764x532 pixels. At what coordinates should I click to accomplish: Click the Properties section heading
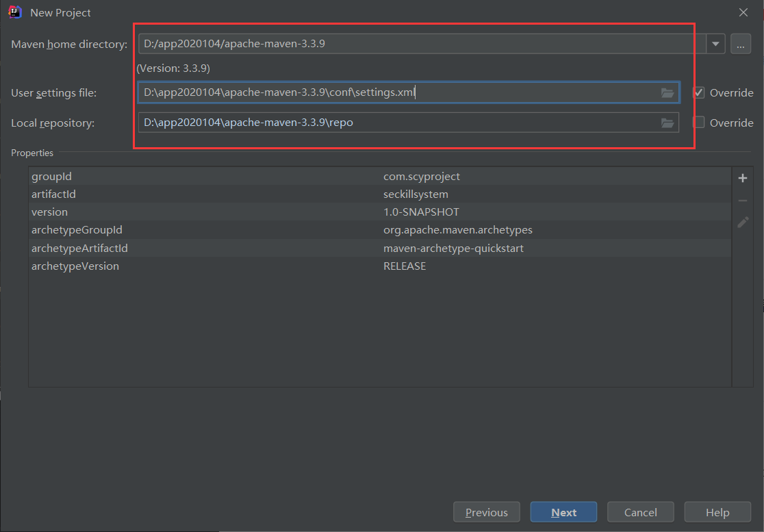[32, 153]
